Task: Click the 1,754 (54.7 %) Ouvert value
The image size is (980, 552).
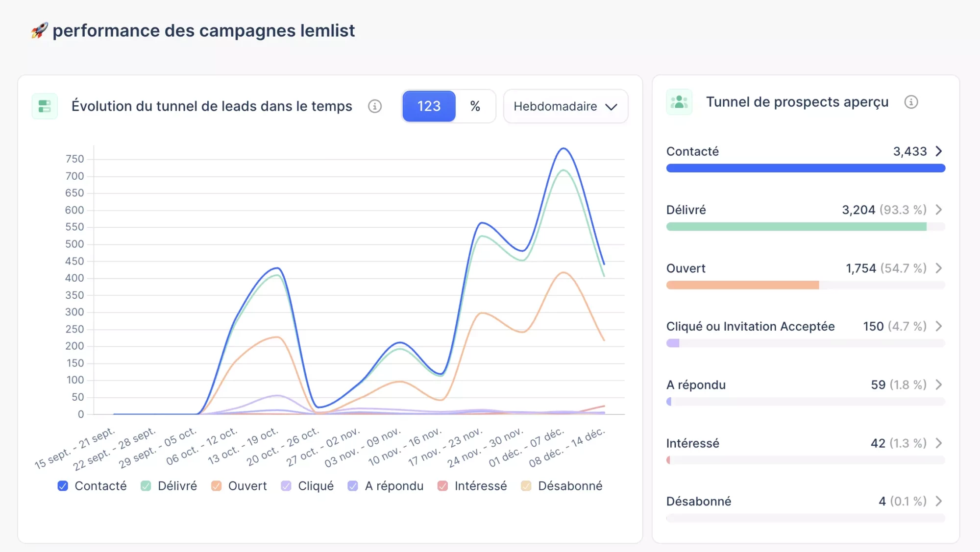Action: point(886,268)
